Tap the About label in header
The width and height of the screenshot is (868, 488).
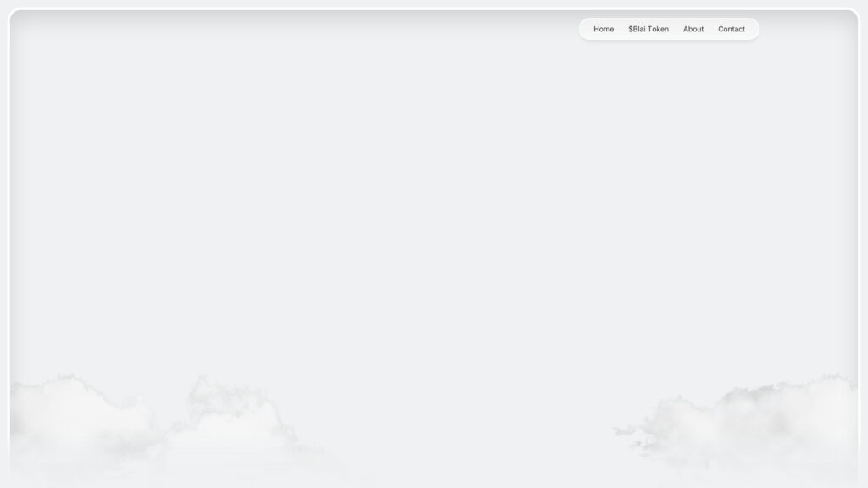tap(693, 29)
